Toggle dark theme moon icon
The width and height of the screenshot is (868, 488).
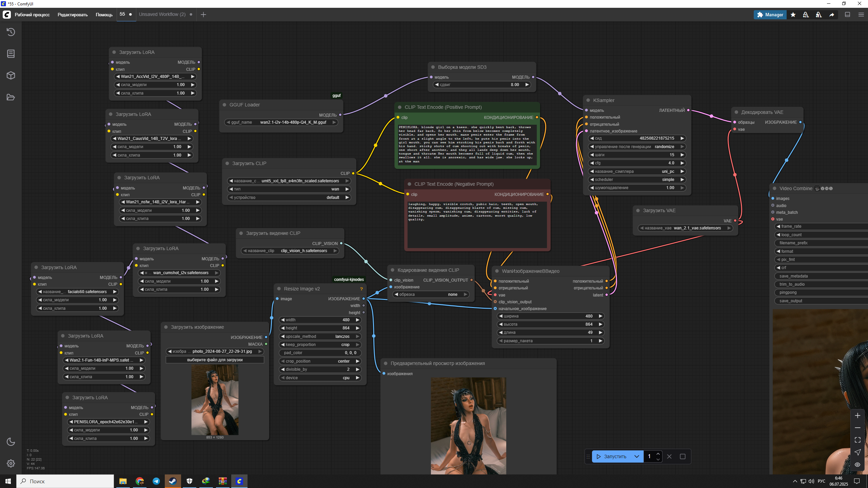click(x=11, y=442)
